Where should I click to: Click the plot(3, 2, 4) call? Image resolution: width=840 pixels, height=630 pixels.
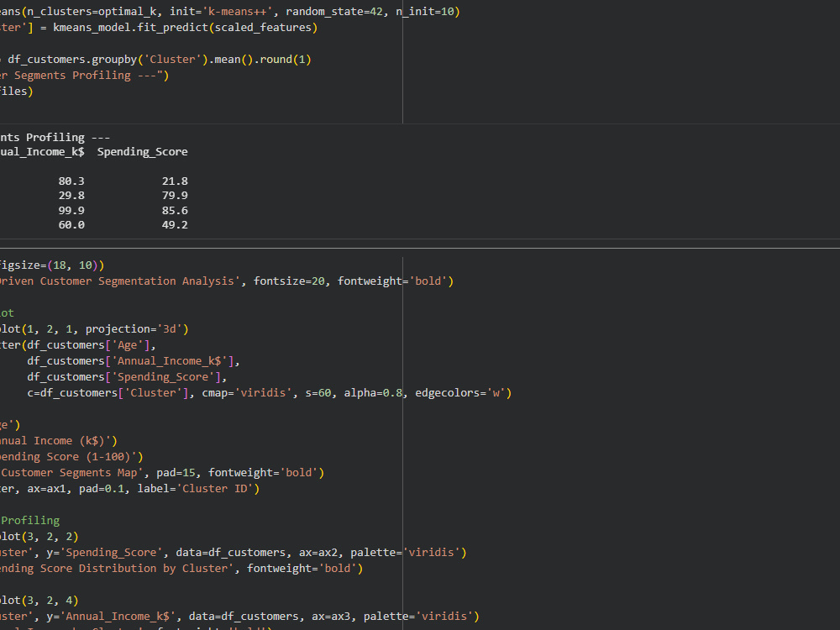point(39,601)
